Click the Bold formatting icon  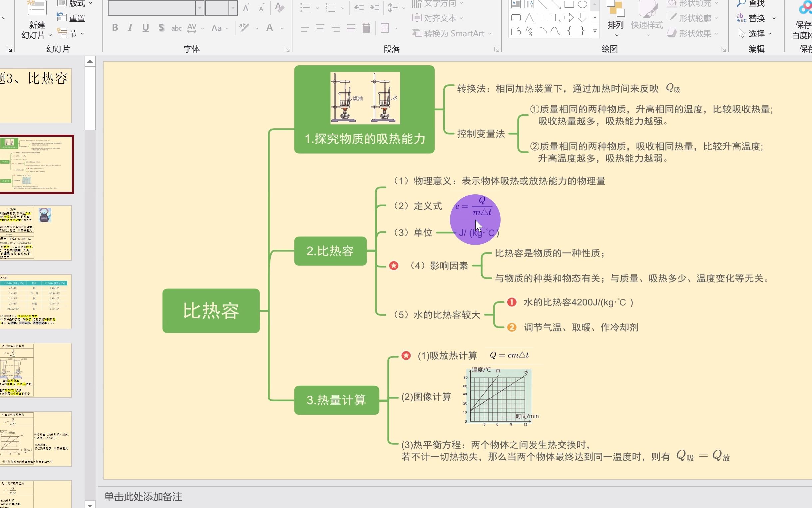[115, 27]
